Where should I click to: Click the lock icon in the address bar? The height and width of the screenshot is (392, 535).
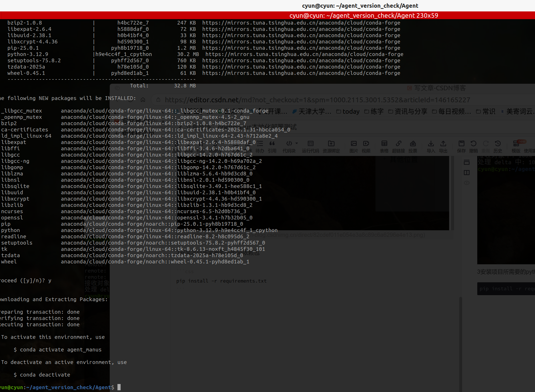coord(158,100)
